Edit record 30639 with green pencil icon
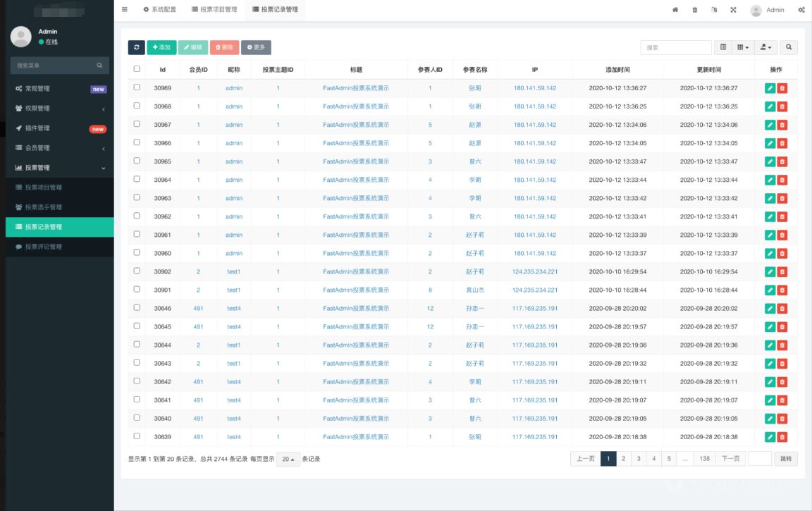Viewport: 812px width, 511px height. [770, 437]
